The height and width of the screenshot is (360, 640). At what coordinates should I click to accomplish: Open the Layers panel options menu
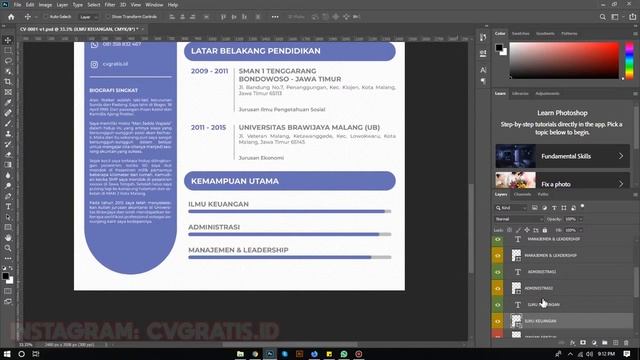coord(635,194)
